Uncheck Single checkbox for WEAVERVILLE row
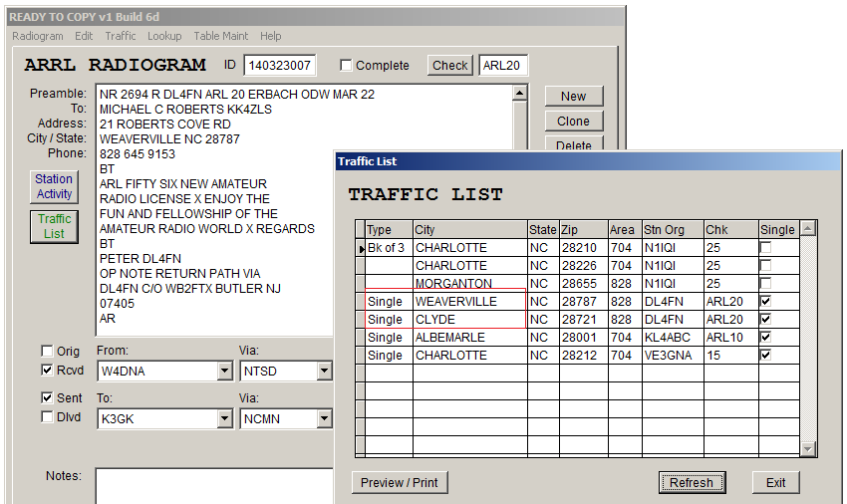 [765, 301]
